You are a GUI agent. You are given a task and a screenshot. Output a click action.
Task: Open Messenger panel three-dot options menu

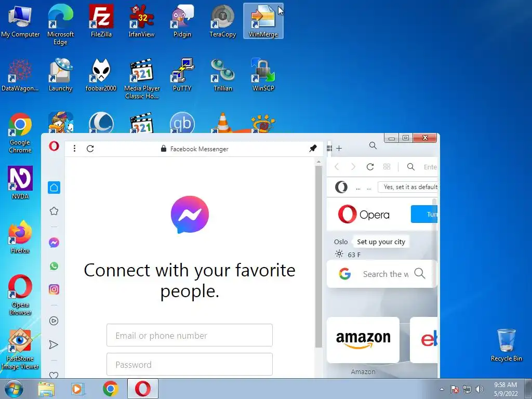coord(74,149)
